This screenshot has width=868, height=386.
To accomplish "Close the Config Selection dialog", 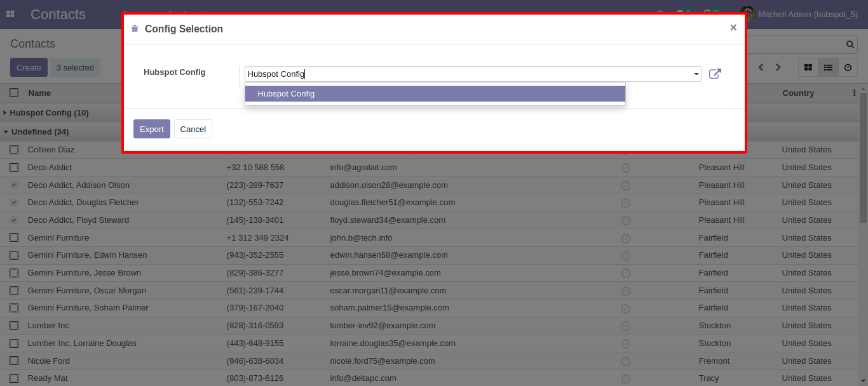I will coord(733,28).
